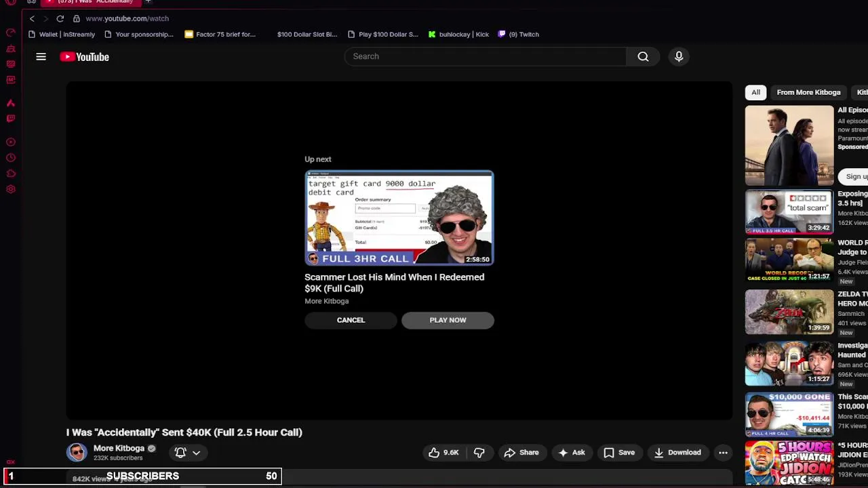The image size is (868, 488).
Task: Select the 'From More Kitboga' filter chip
Action: pyautogui.click(x=808, y=92)
